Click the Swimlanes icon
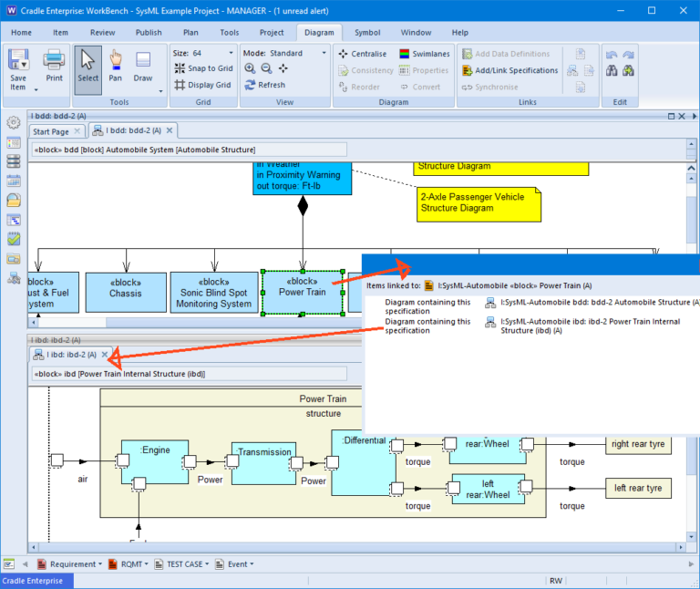The width and height of the screenshot is (700, 589). coord(424,54)
